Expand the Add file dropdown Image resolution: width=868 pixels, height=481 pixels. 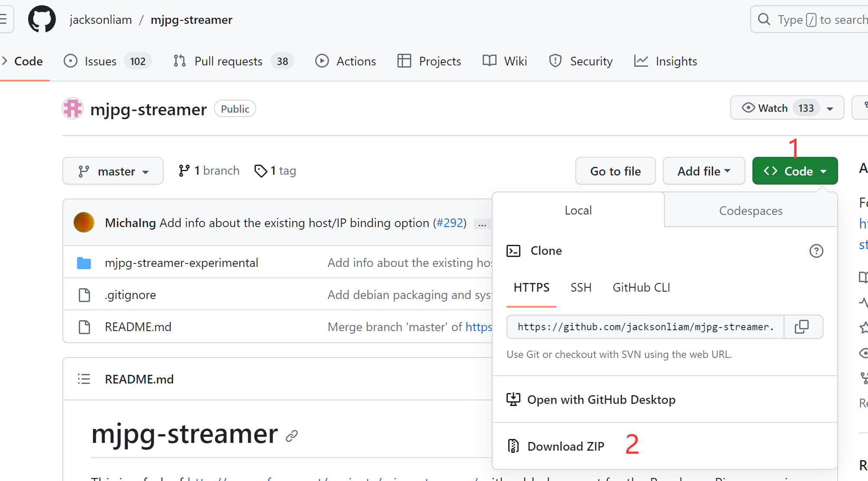coord(704,171)
